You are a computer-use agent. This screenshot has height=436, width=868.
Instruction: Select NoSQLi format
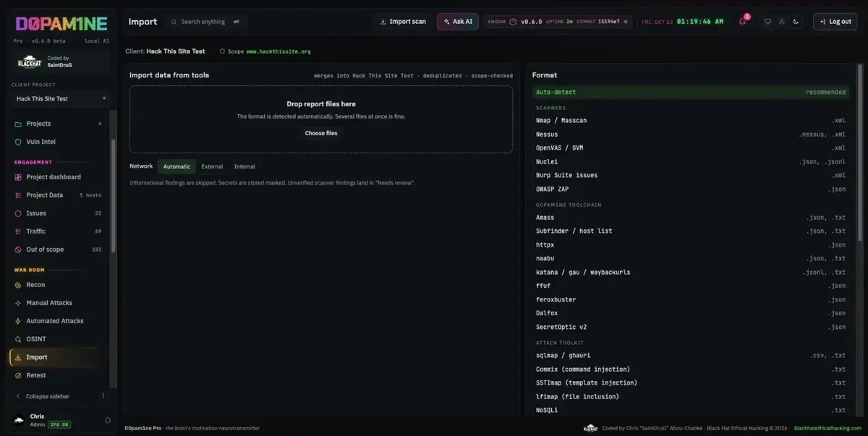point(691,410)
